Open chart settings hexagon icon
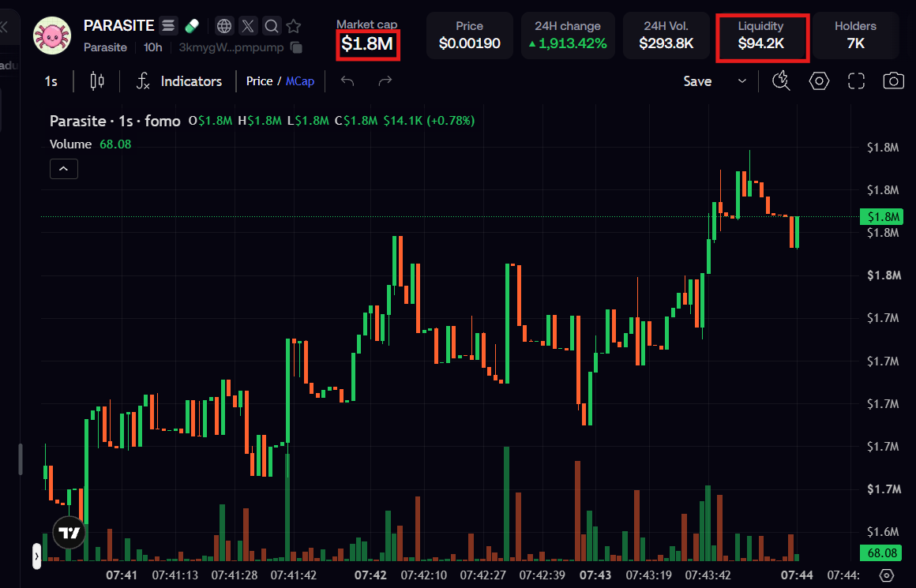The width and height of the screenshot is (916, 588). click(819, 81)
